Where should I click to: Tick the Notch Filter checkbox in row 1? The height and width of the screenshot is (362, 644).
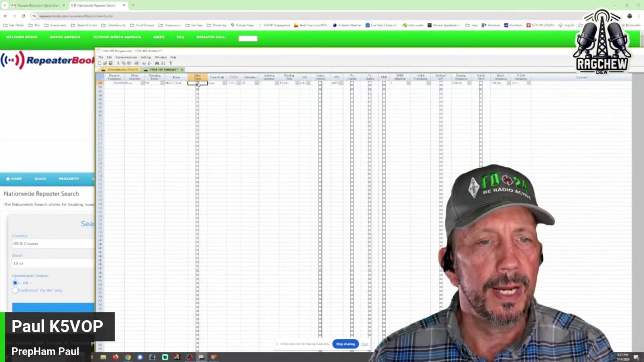[x=480, y=83]
